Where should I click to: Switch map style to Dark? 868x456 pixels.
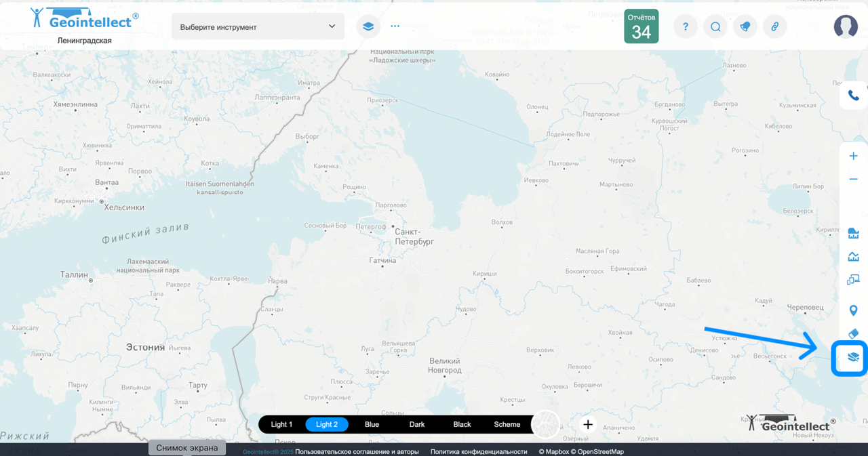417,424
